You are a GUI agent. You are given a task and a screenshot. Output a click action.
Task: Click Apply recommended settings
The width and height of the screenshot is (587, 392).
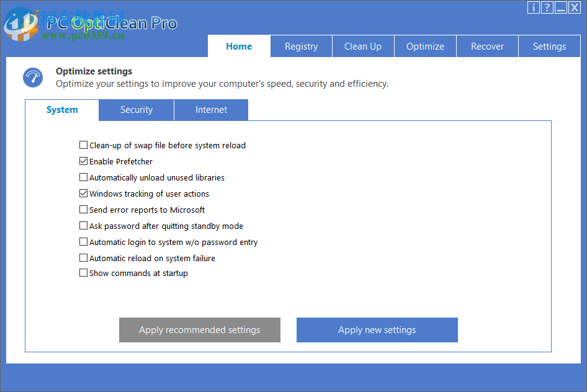[x=199, y=329]
